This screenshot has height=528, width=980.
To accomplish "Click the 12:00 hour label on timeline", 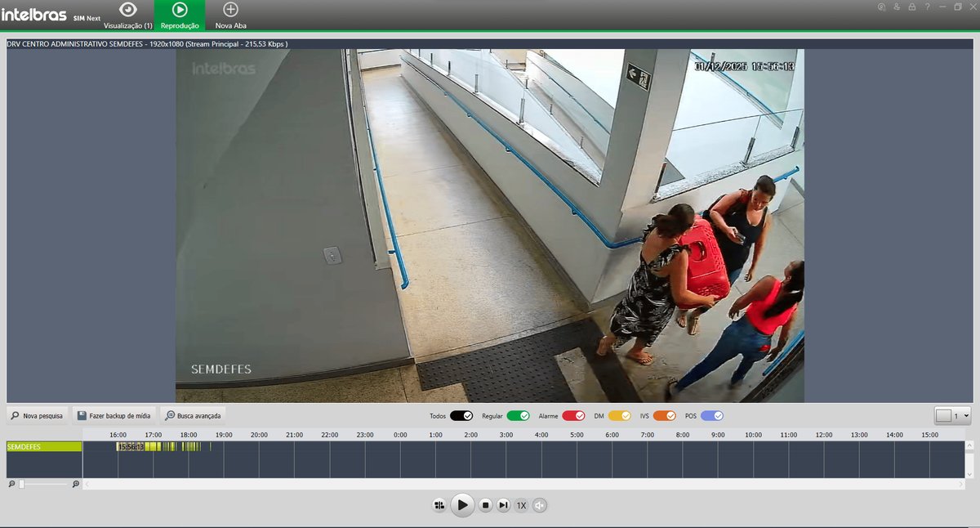I will 824,435.
